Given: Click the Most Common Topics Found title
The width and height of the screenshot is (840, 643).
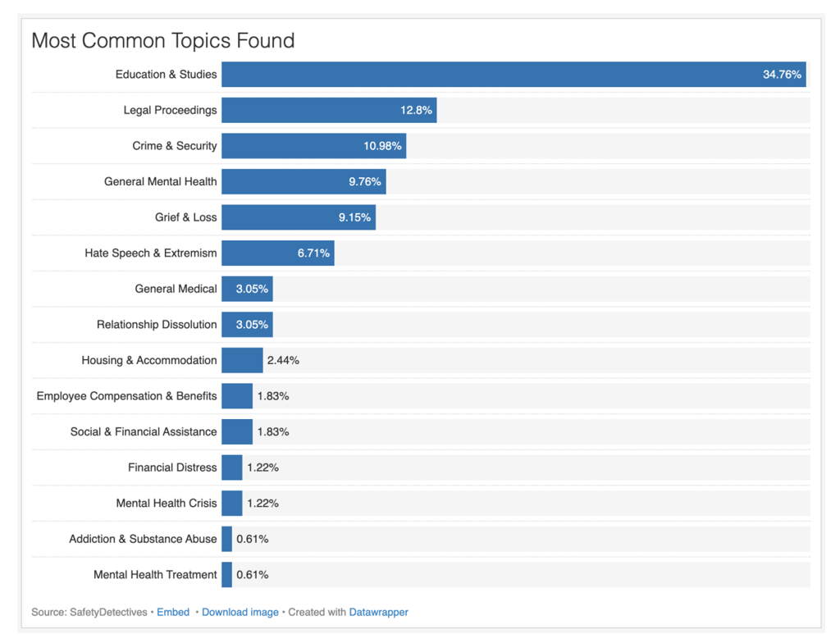Looking at the screenshot, I should tap(163, 41).
